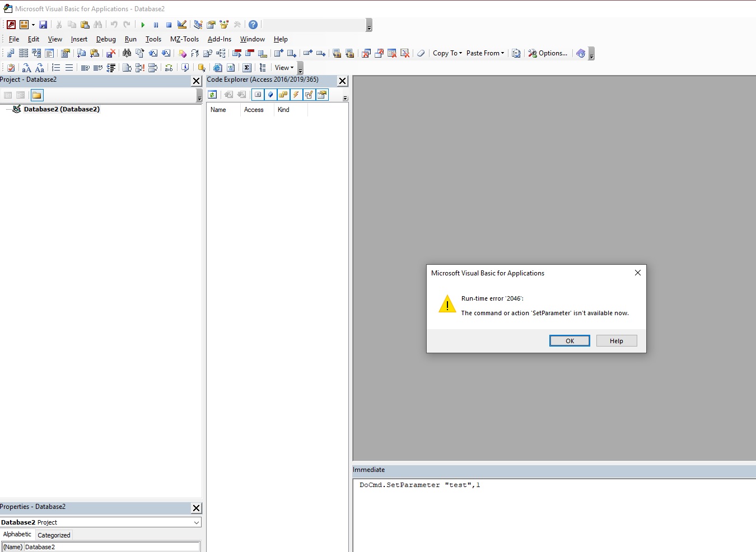Open the File menu
Viewport: 756px width, 552px height.
pos(14,39)
